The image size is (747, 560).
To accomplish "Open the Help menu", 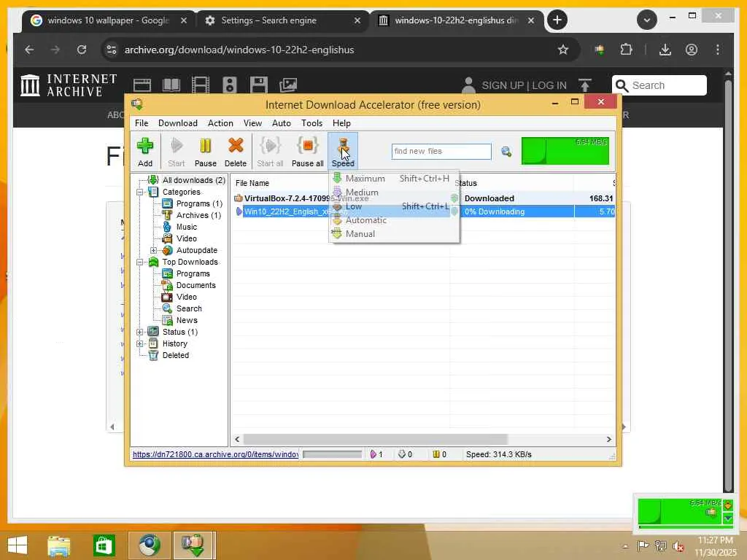I will [341, 122].
